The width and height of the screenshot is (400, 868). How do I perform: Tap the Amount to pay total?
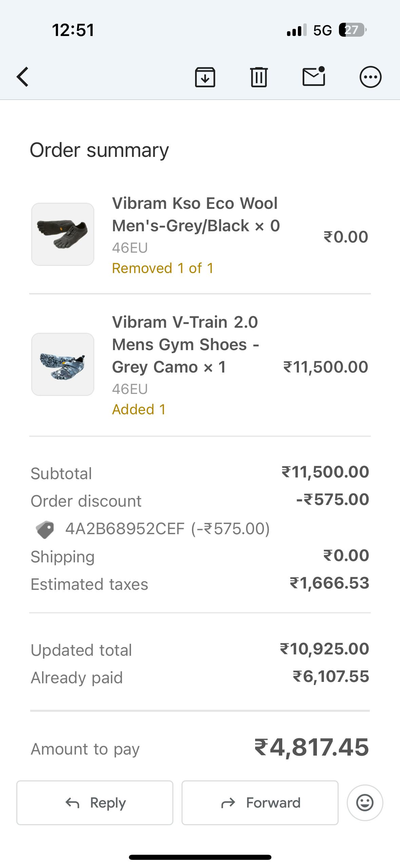[311, 748]
